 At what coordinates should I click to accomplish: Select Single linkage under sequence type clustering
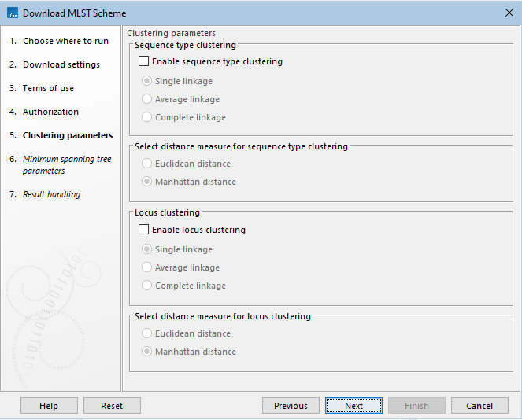pyautogui.click(x=147, y=81)
